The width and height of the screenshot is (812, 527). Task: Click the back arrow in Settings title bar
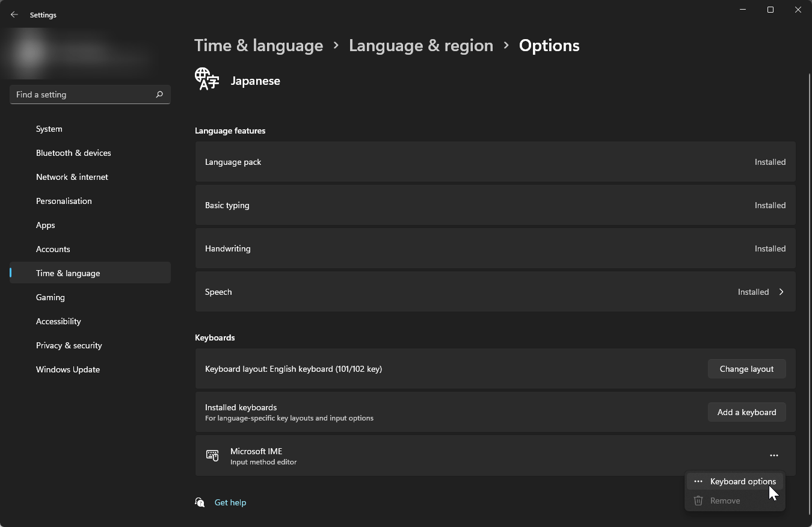coord(14,15)
